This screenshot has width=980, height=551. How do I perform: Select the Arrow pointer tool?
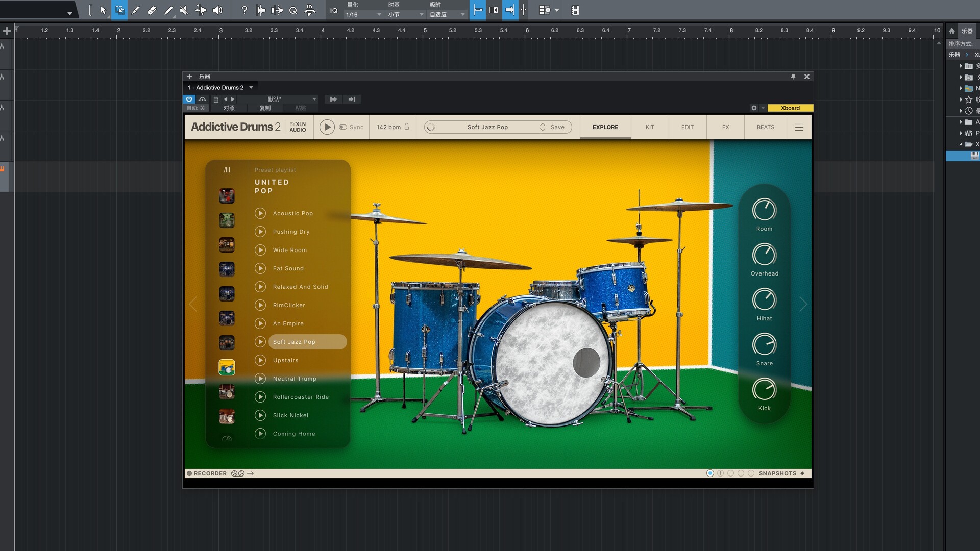103,10
